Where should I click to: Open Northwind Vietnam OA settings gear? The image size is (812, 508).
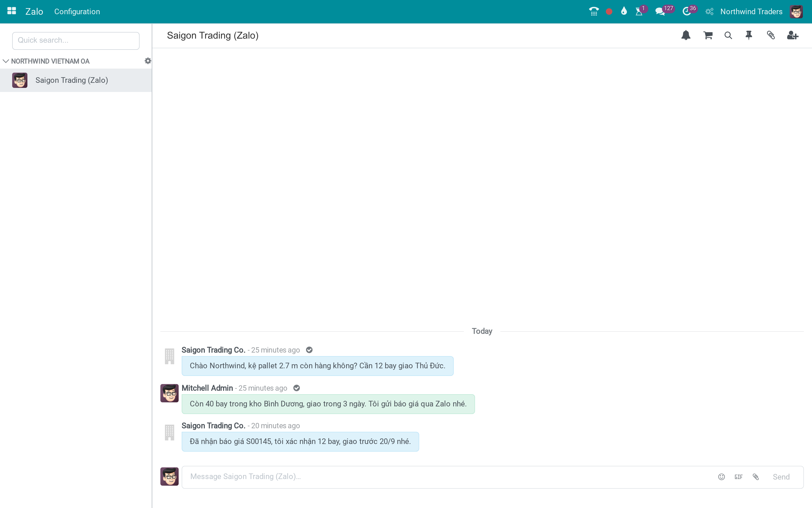tap(148, 61)
